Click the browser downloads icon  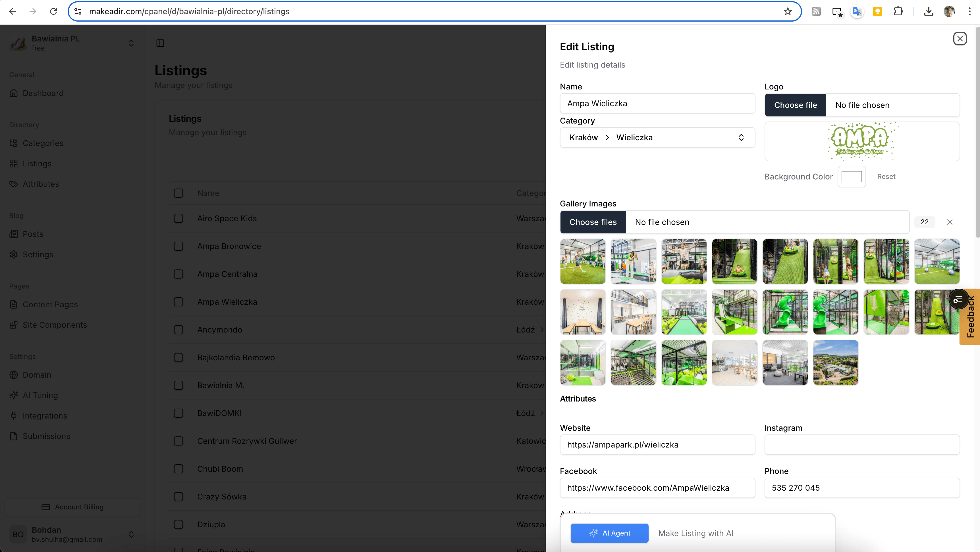pos(929,11)
